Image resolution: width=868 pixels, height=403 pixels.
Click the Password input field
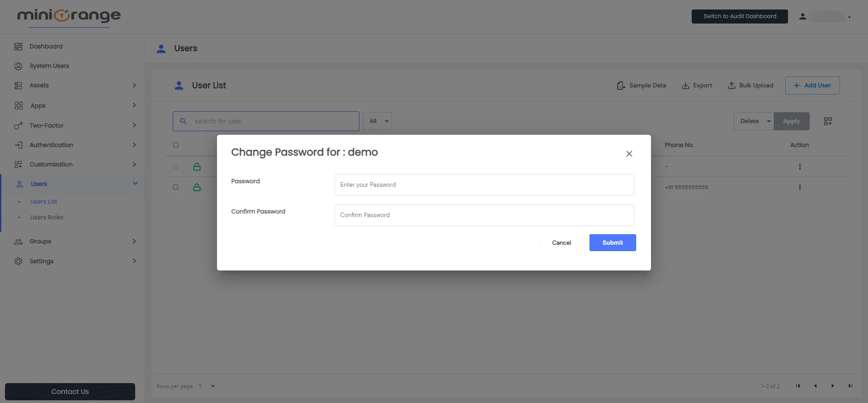(x=484, y=185)
